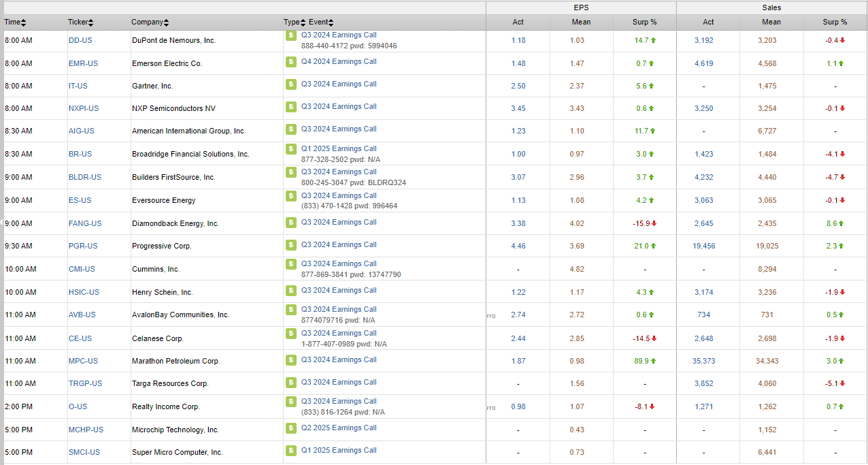Open the FANG-US ticker link
Viewport: 868px width, 465px height.
click(85, 223)
